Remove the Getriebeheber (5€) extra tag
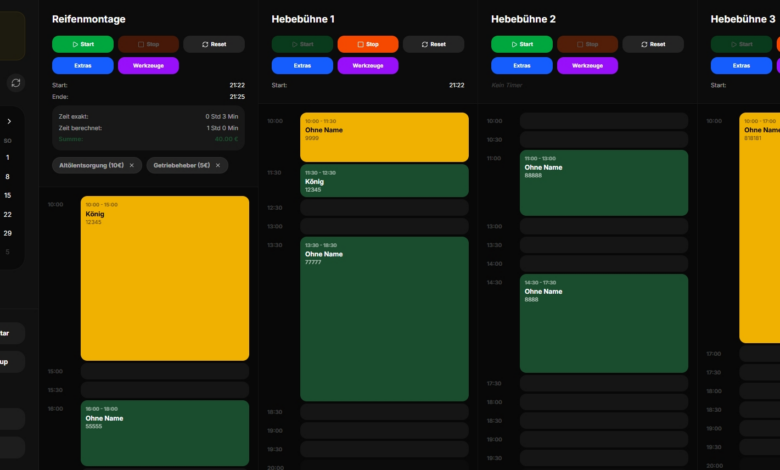The height and width of the screenshot is (470, 780). (x=218, y=165)
